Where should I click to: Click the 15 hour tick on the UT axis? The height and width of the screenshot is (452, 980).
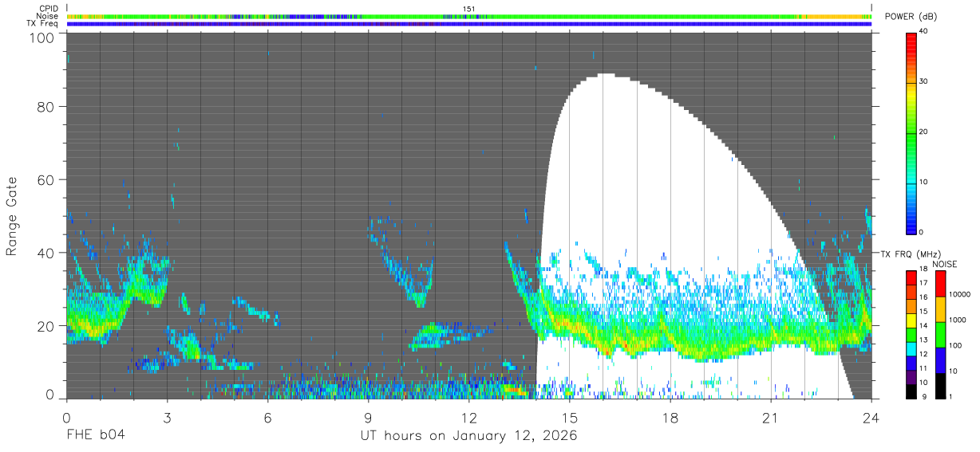tap(570, 417)
